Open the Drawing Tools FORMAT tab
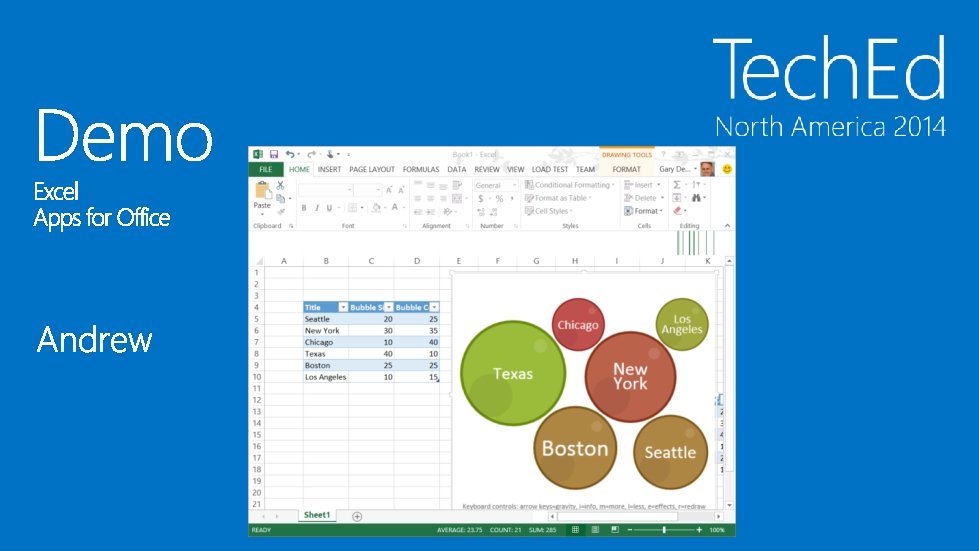The image size is (979, 551). [626, 169]
